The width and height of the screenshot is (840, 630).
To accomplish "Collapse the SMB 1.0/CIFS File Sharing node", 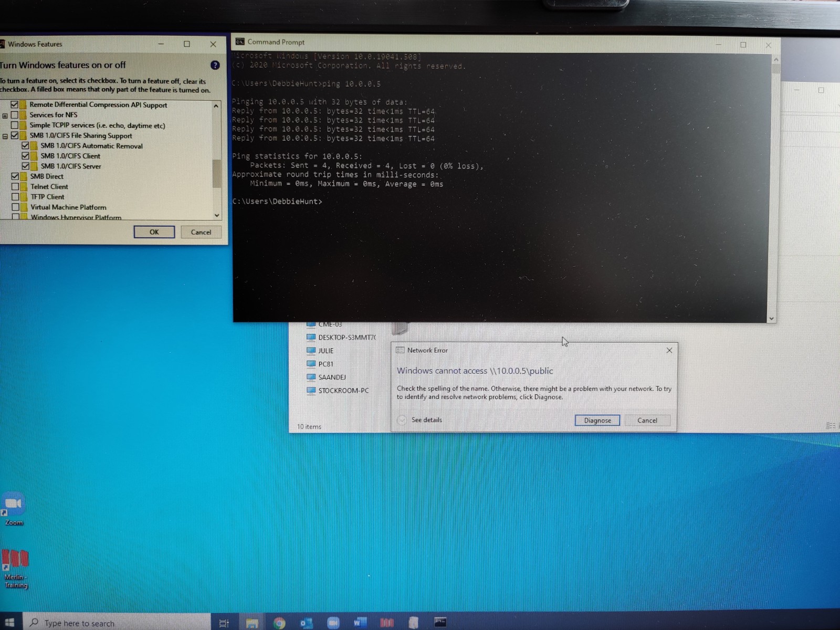I will click(x=5, y=136).
